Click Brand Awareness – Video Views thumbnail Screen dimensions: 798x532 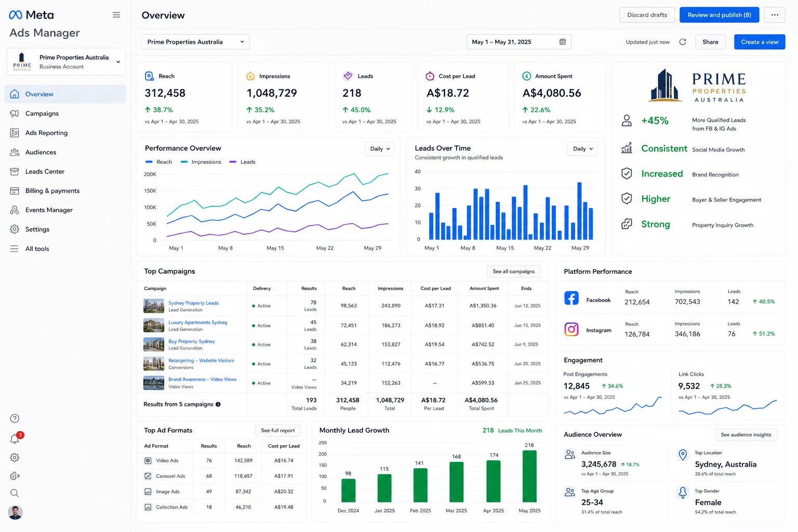154,383
